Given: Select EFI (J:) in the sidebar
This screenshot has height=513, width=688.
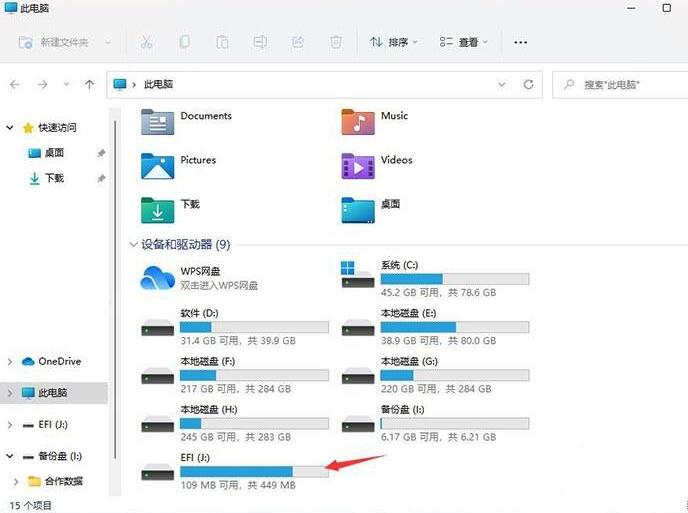Looking at the screenshot, I should point(45,425).
